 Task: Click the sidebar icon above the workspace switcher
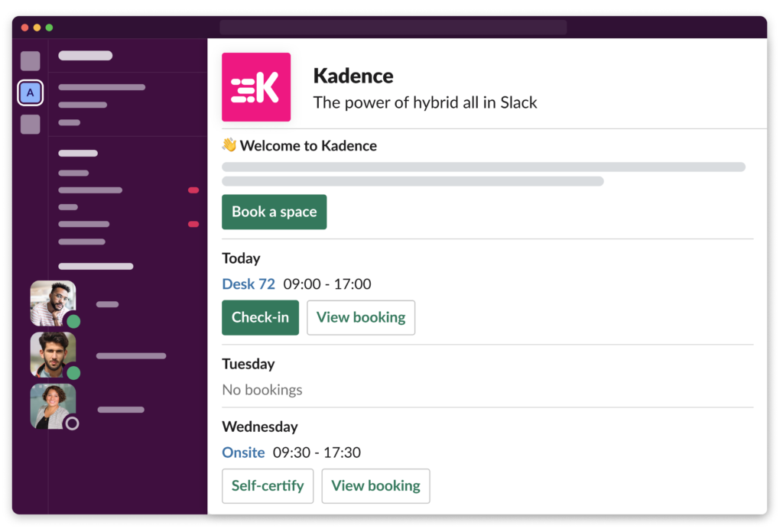(31, 60)
